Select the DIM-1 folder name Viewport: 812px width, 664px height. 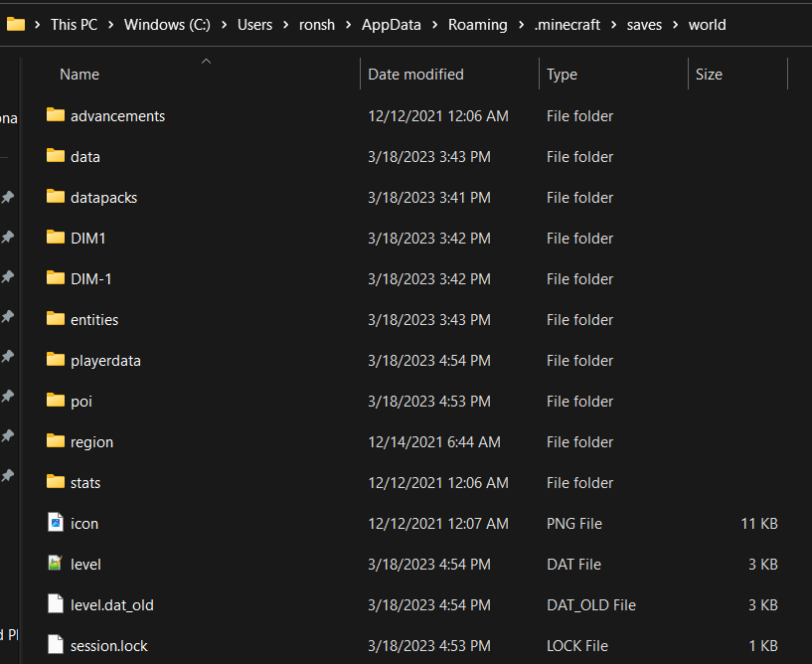[91, 279]
